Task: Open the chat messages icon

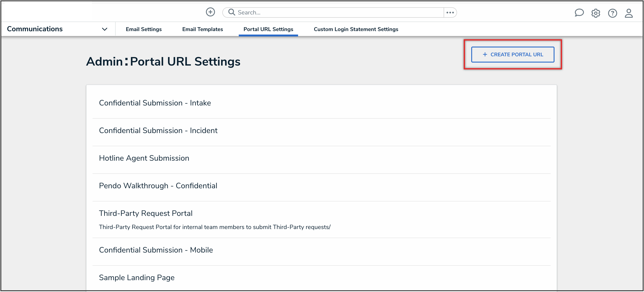Action: 579,13
